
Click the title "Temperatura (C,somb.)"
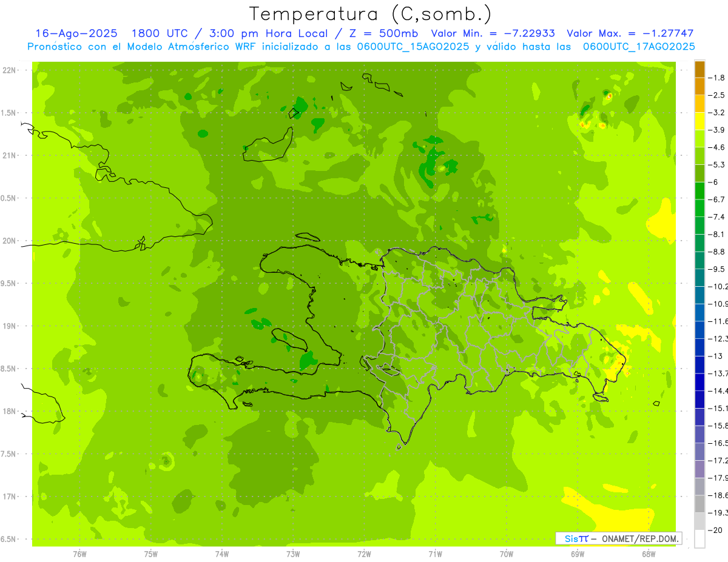[x=371, y=14]
